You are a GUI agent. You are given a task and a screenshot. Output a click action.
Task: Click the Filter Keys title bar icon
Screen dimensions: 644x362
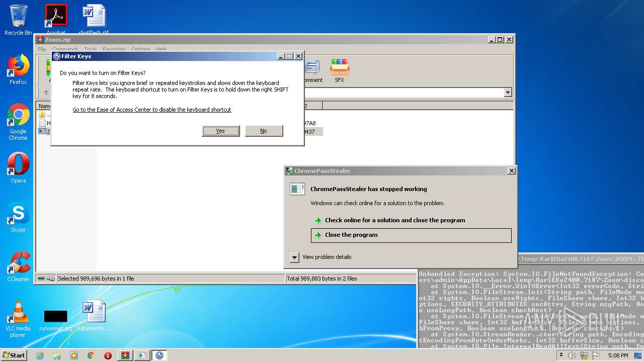point(57,56)
